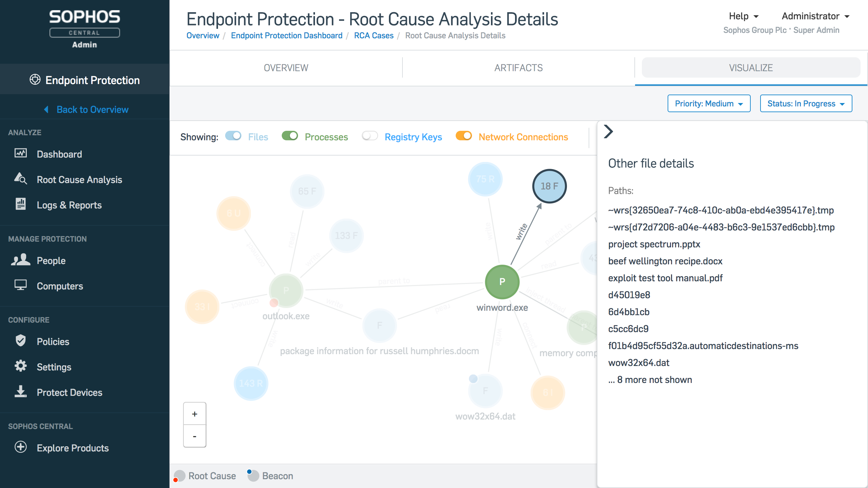Click 'exploit test tool manual.pdf' path
The height and width of the screenshot is (488, 868).
[665, 278]
